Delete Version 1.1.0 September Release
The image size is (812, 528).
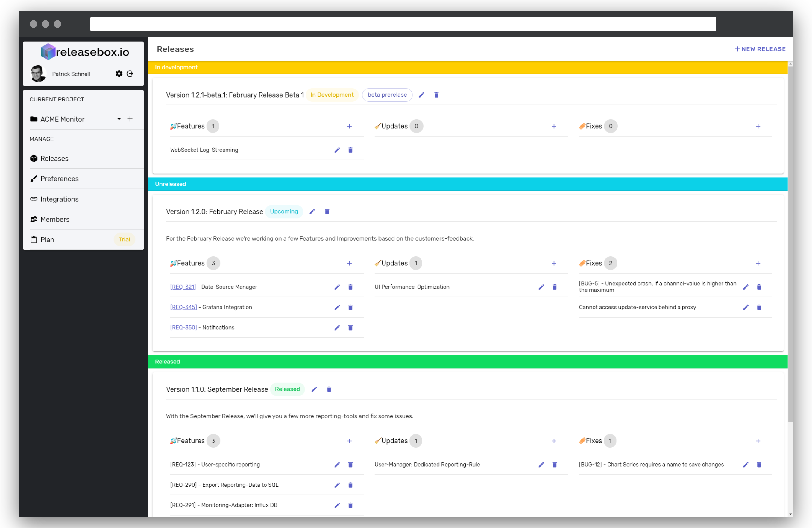pyautogui.click(x=329, y=389)
